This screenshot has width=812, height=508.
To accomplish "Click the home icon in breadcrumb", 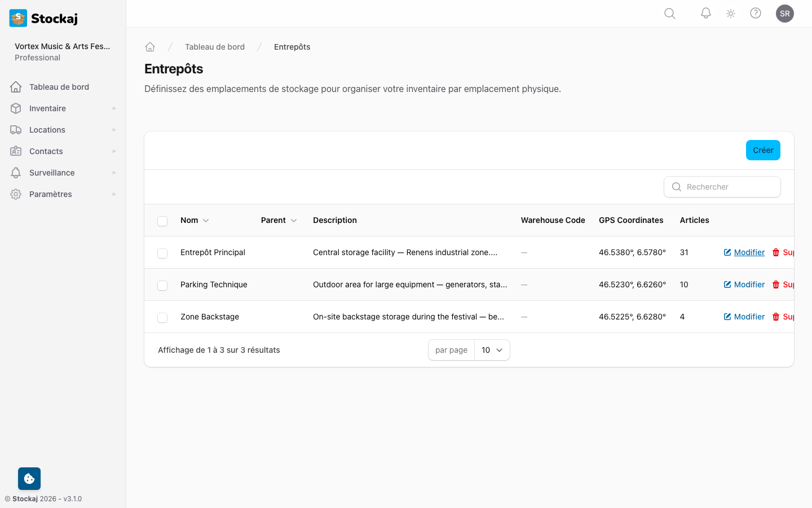I will tap(150, 47).
